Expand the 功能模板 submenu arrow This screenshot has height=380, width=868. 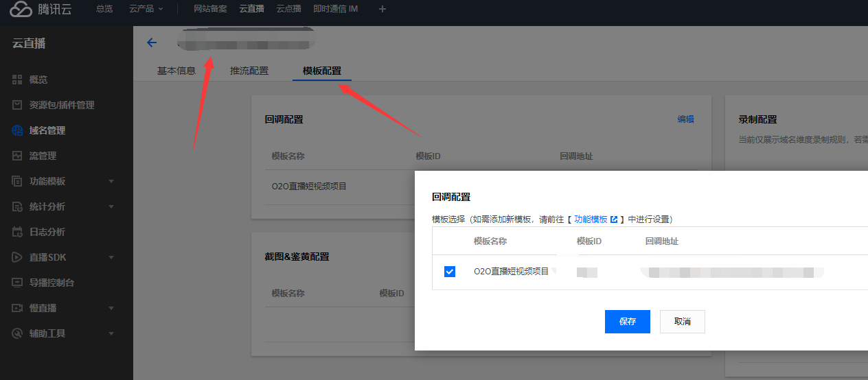[111, 182]
